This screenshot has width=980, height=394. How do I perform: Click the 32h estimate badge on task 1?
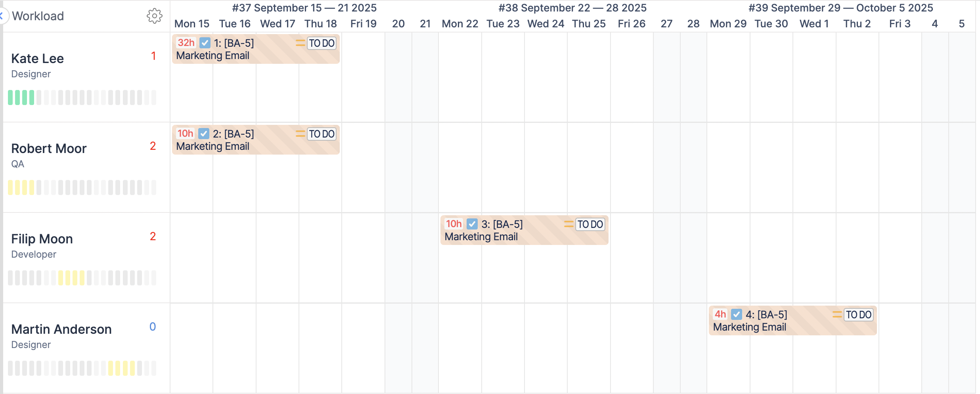pyautogui.click(x=186, y=43)
